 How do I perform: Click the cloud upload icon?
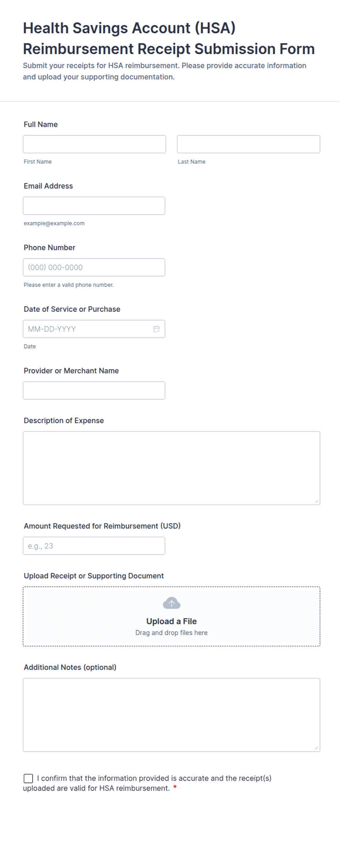click(x=171, y=603)
